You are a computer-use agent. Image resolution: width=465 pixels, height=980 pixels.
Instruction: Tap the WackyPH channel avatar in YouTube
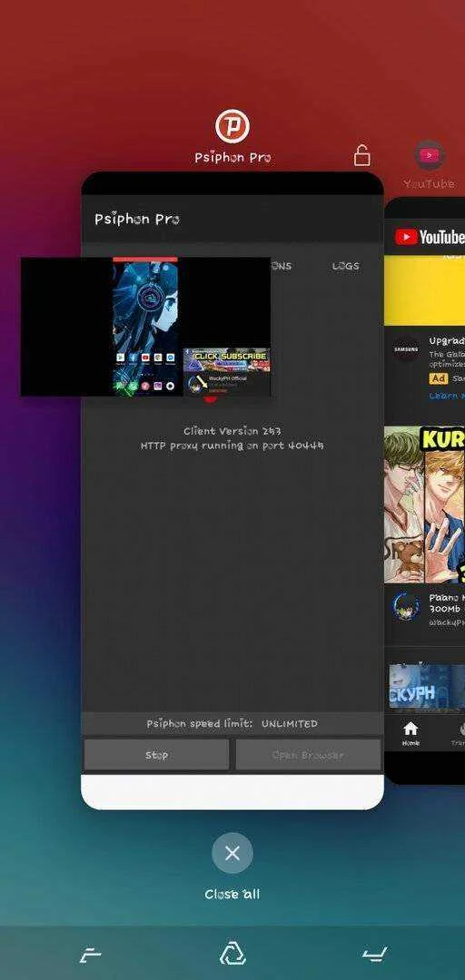[x=406, y=605]
